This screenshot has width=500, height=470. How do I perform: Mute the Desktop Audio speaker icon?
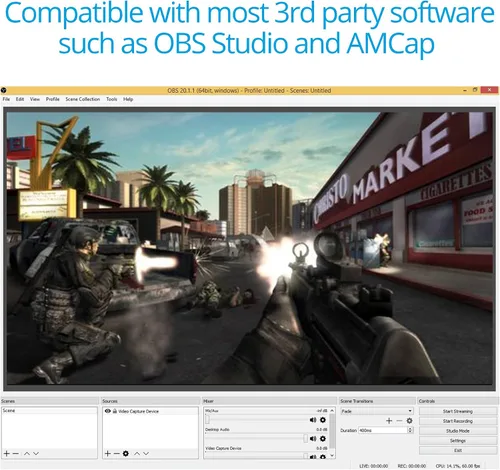[313, 439]
